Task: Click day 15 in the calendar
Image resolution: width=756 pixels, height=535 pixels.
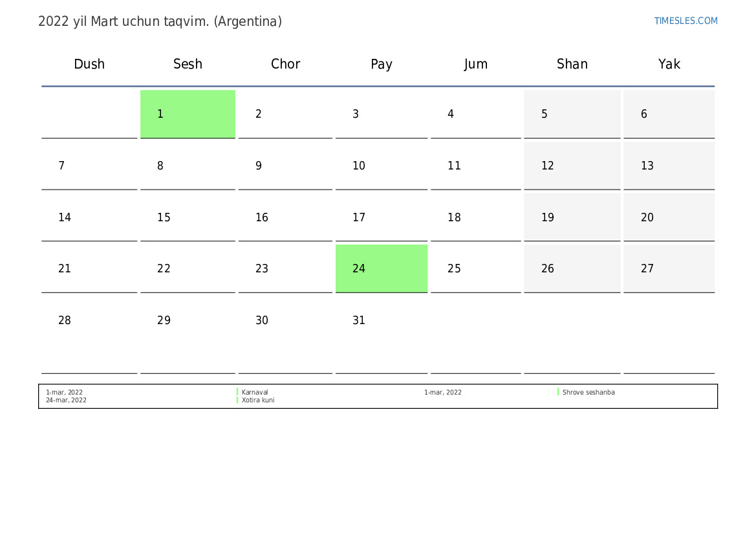Action: point(188,217)
